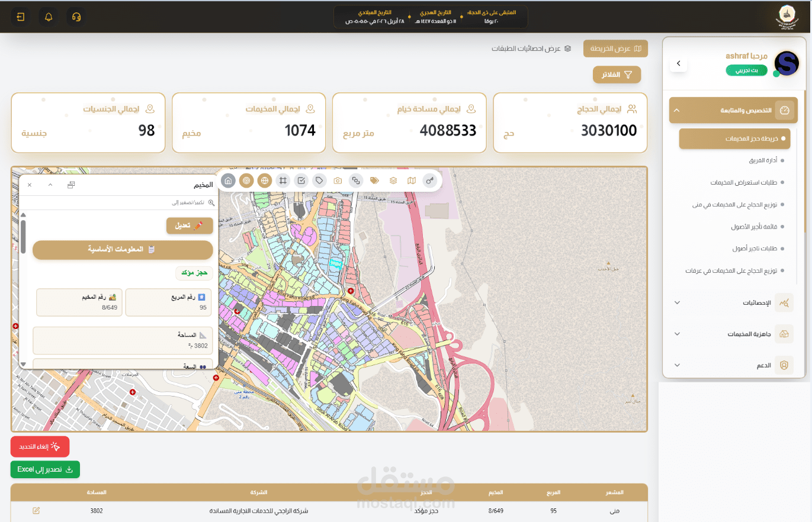This screenshot has height=522, width=812.
Task: Click the المشعر column header
Action: [x=615, y=492]
